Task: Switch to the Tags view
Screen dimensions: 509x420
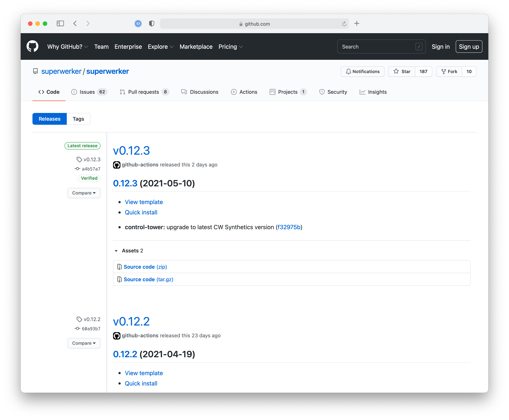Action: click(x=78, y=119)
